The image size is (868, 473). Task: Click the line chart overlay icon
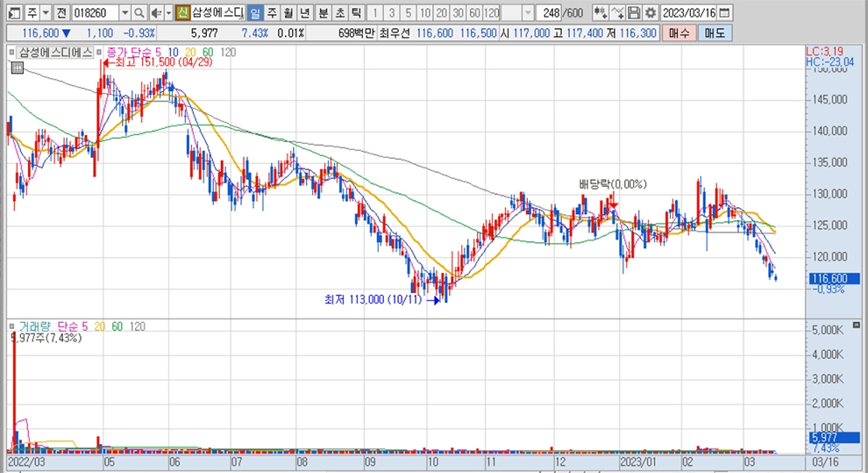coord(617,13)
